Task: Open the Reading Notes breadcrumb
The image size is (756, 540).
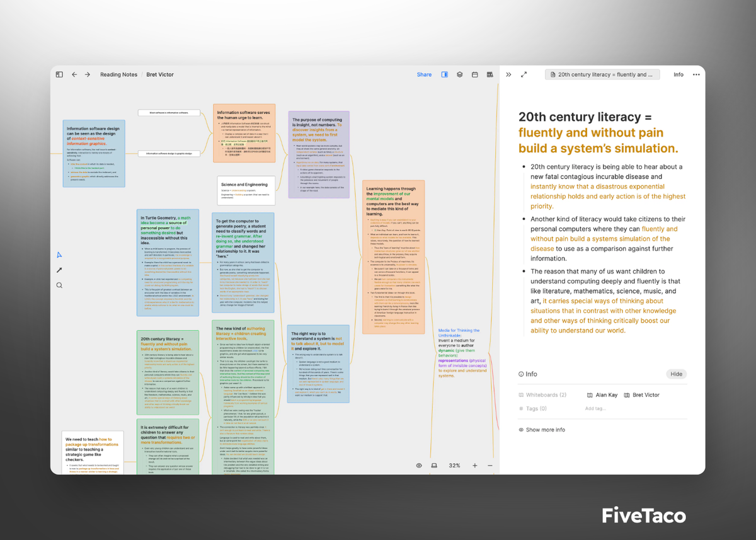Action: click(118, 74)
